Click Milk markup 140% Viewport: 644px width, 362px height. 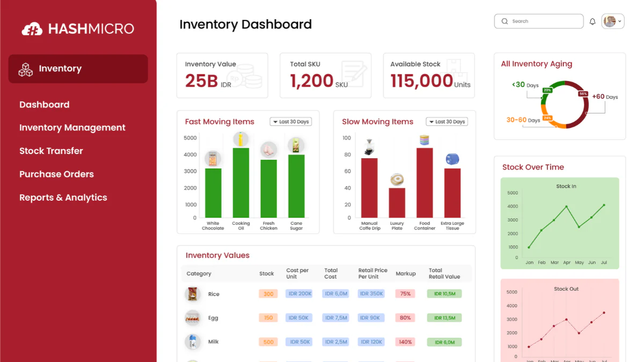(405, 342)
